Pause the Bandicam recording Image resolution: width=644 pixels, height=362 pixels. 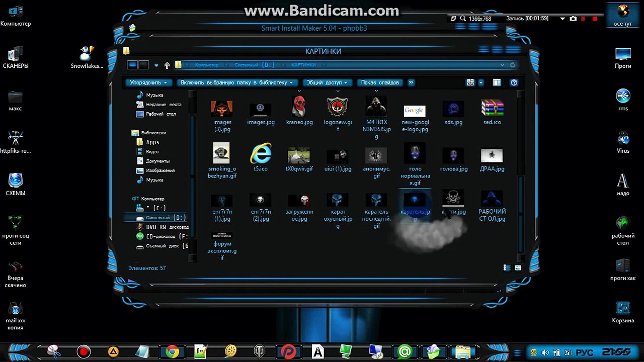tap(584, 19)
